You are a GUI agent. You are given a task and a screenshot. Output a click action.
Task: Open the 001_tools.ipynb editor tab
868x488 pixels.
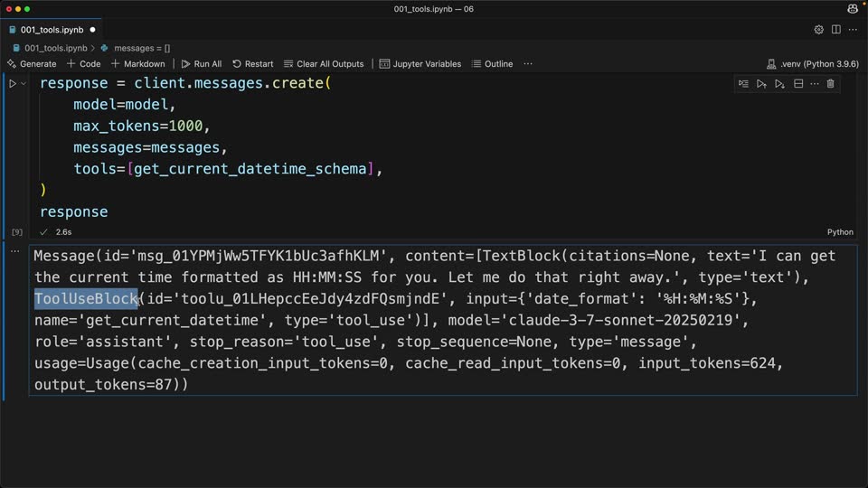[52, 30]
